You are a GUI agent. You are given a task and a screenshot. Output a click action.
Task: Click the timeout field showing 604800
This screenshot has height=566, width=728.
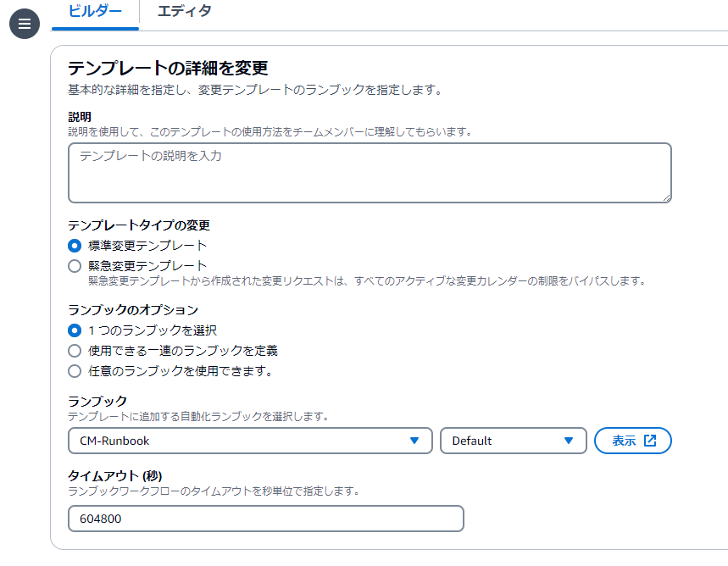[x=265, y=519]
